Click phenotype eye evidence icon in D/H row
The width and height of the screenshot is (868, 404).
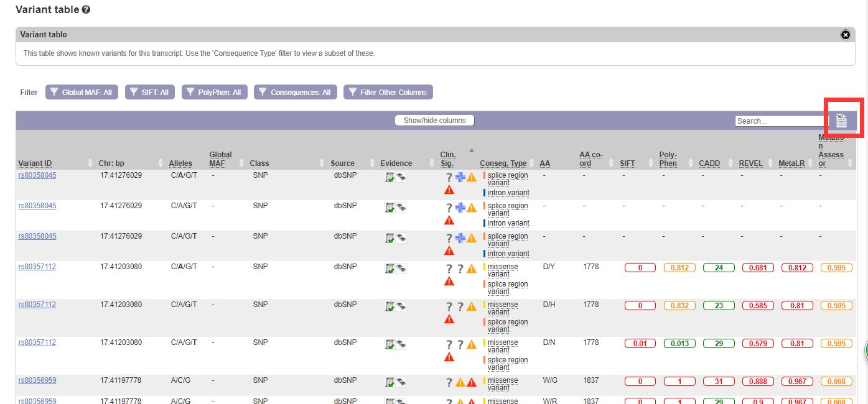(x=401, y=306)
